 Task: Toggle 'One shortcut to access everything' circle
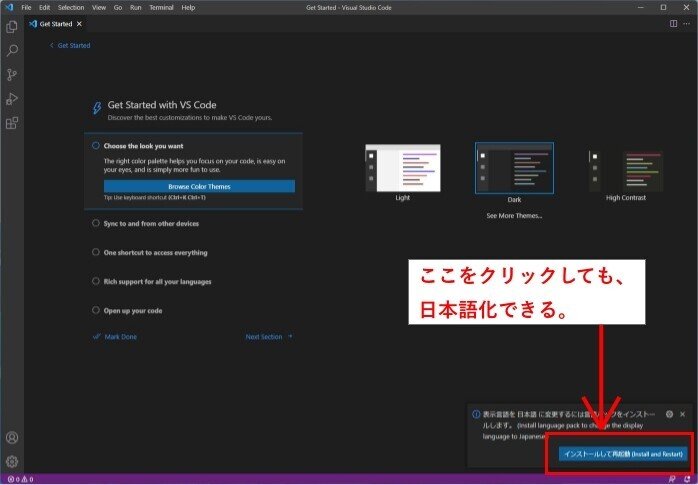[x=96, y=252]
